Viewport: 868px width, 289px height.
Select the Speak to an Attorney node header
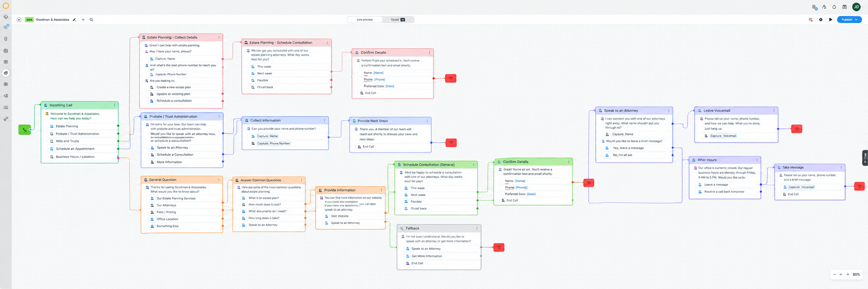tap(634, 111)
